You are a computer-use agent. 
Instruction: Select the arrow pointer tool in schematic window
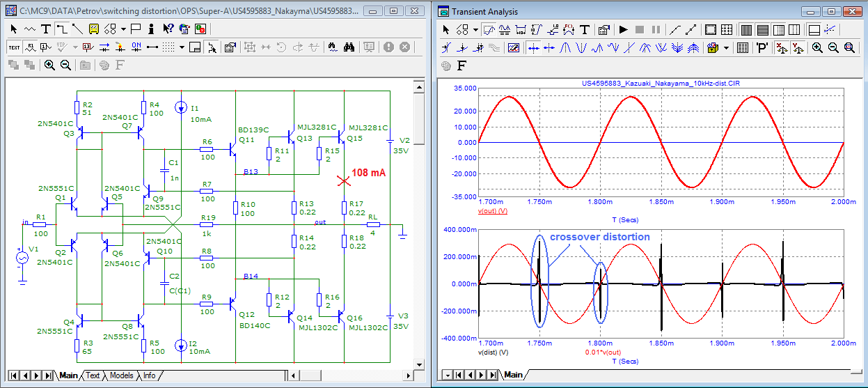(x=13, y=29)
